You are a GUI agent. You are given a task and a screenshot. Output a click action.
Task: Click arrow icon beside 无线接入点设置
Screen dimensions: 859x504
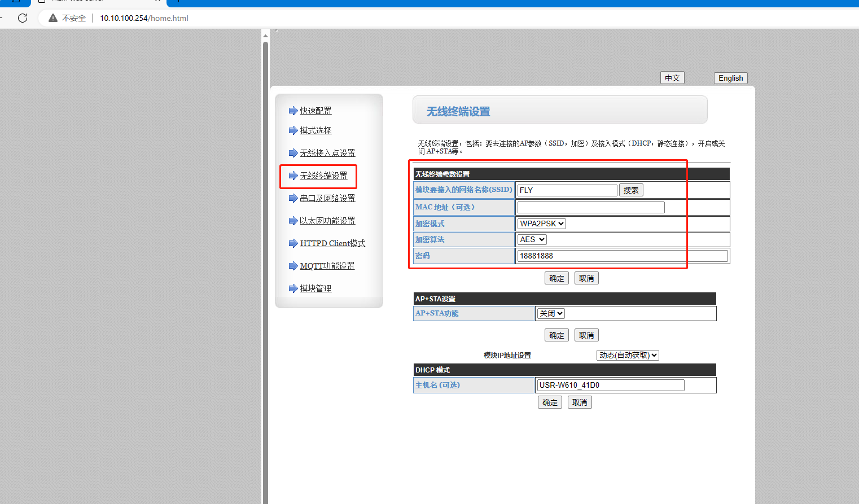pyautogui.click(x=293, y=153)
